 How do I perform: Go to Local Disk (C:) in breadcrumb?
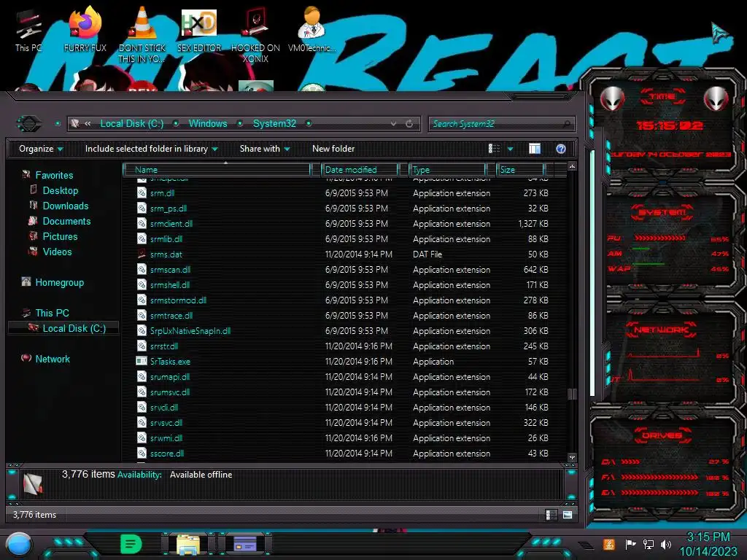[x=132, y=124]
